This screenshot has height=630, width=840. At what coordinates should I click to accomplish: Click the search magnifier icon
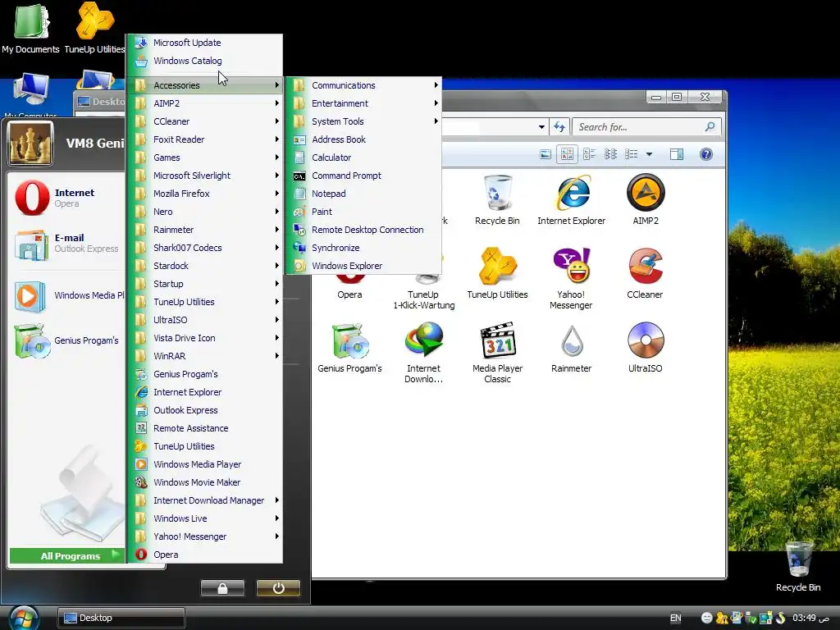tap(710, 127)
